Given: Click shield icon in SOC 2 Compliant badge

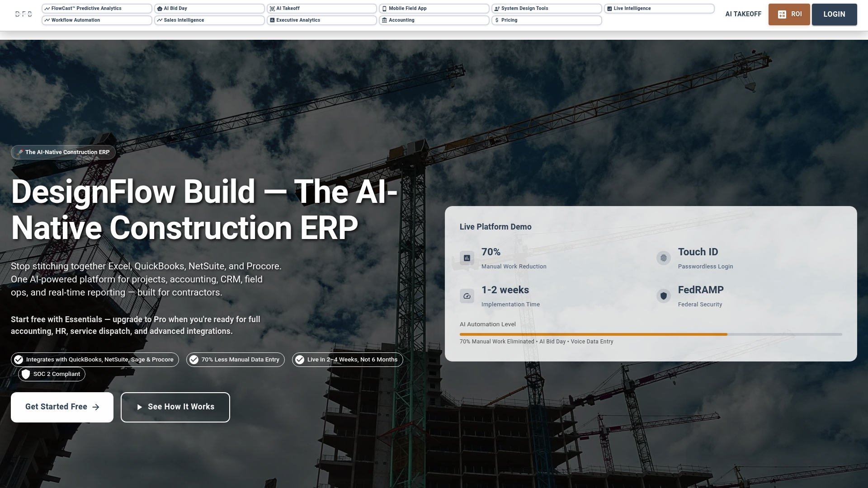Looking at the screenshot, I should point(26,374).
